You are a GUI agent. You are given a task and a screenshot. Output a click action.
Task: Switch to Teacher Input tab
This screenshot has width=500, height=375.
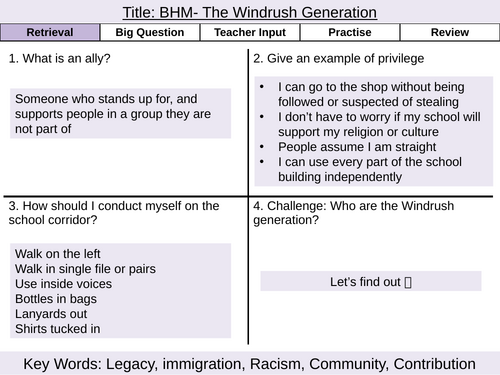[250, 32]
